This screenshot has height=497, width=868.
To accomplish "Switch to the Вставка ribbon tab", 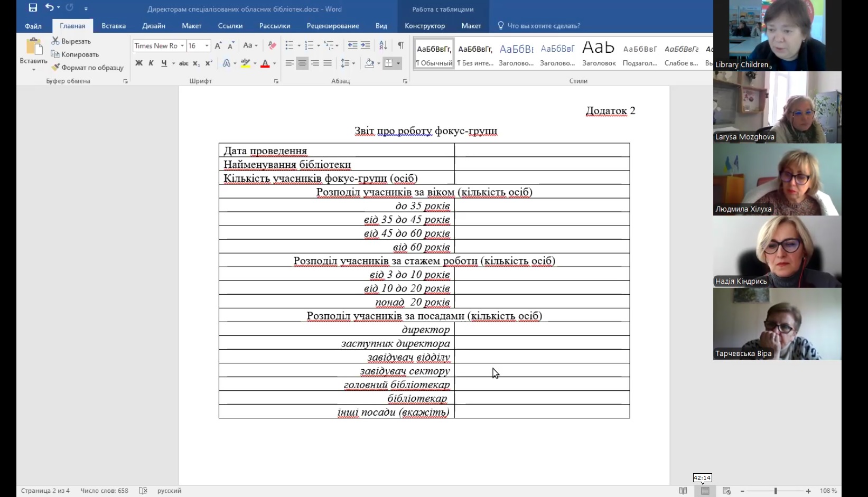I will (x=114, y=26).
